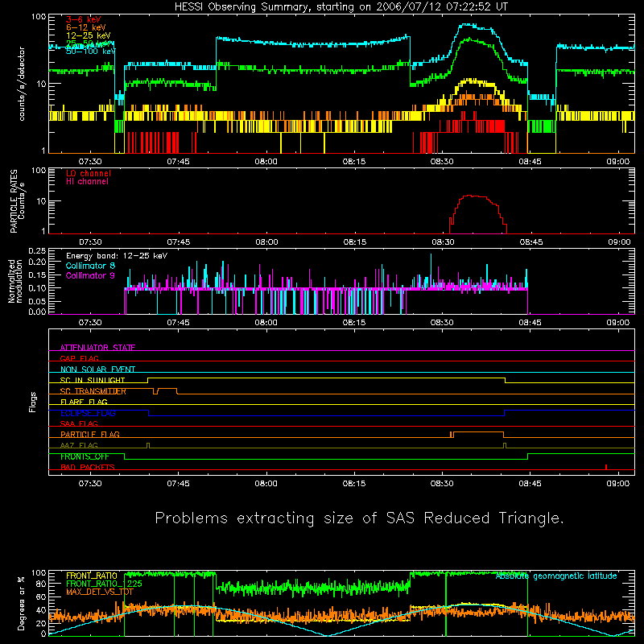Select the green 'FRONT_RATIO_1225' legend label
644x644 pixels.
[x=104, y=584]
